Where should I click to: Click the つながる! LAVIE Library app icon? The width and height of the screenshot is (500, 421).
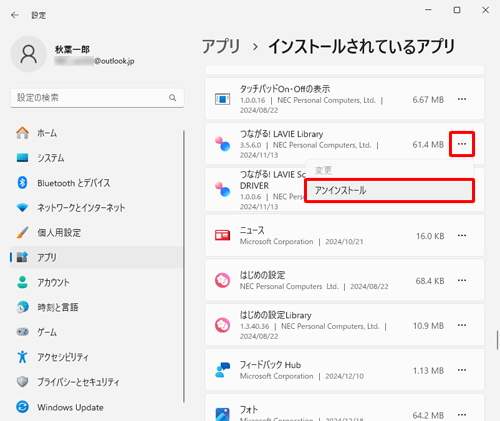[x=222, y=144]
